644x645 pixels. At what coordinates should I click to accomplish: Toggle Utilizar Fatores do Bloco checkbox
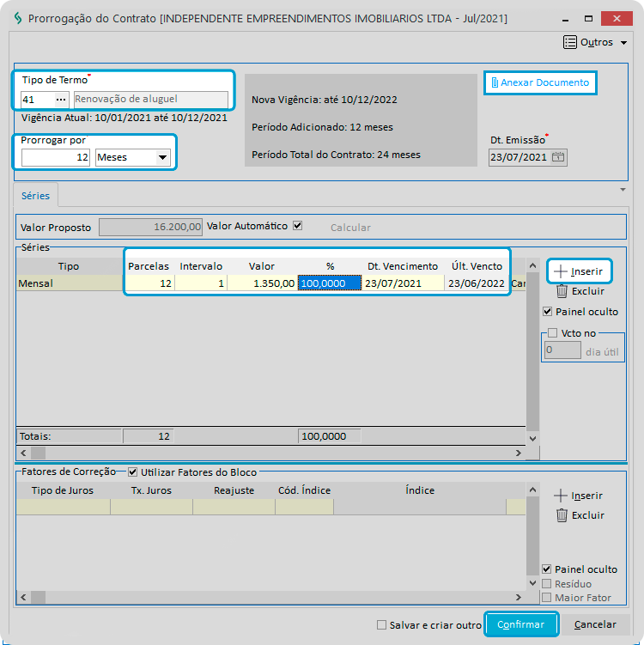[x=132, y=472]
